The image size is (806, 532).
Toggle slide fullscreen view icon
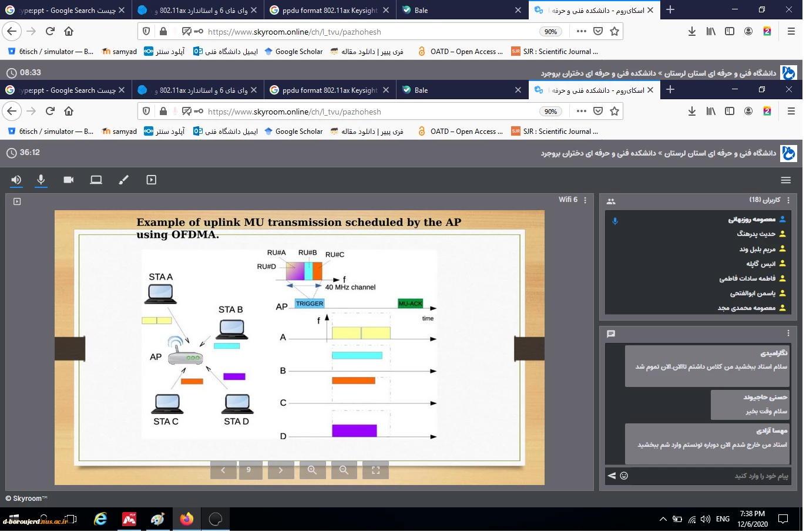click(x=376, y=470)
